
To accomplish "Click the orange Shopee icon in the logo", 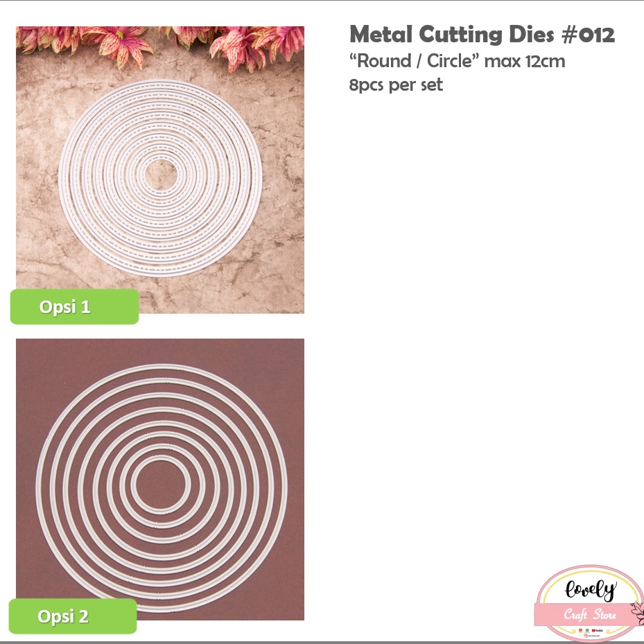I will pyautogui.click(x=580, y=630).
